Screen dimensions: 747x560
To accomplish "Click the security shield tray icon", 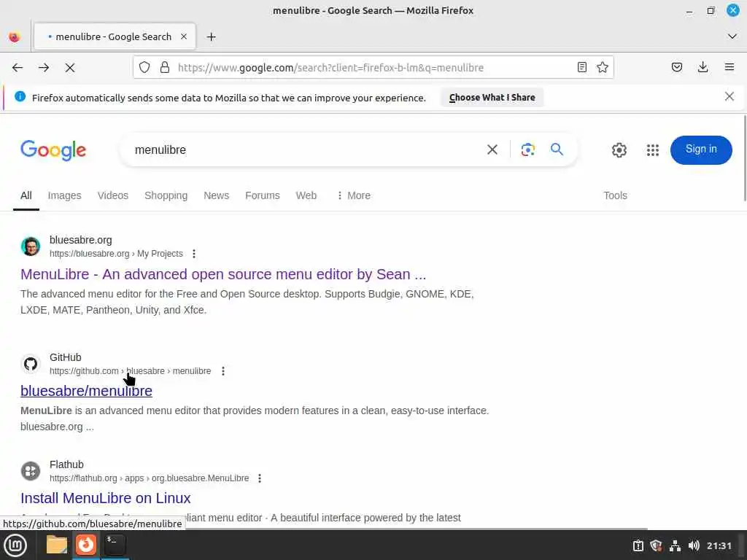I will coord(656,545).
